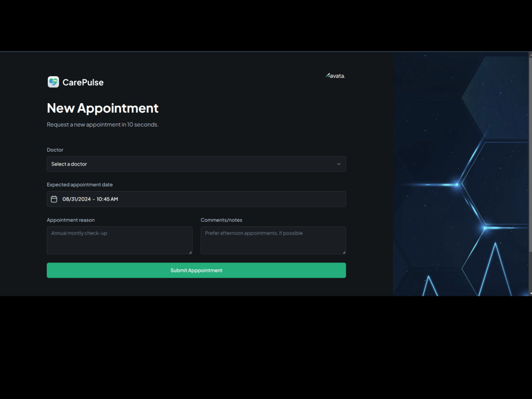Click the CarePulse heart logo icon
Screen dimensions: 532x399
tap(53, 82)
